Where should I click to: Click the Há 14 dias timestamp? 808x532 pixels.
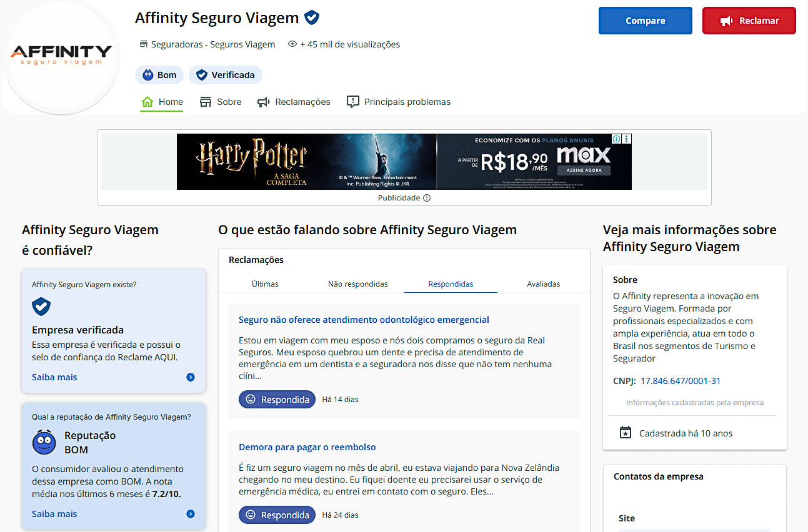pos(340,399)
